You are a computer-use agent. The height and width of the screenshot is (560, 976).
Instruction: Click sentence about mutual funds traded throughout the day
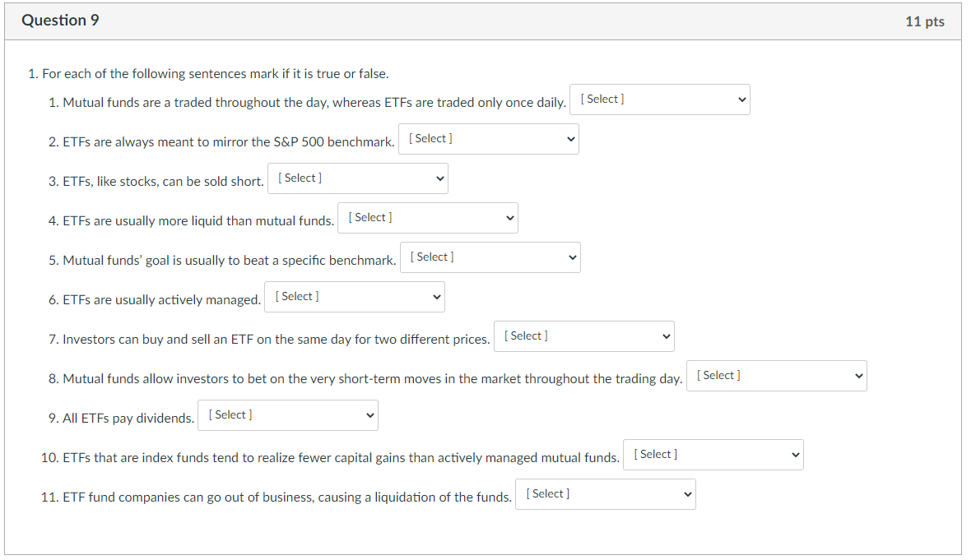314,103
